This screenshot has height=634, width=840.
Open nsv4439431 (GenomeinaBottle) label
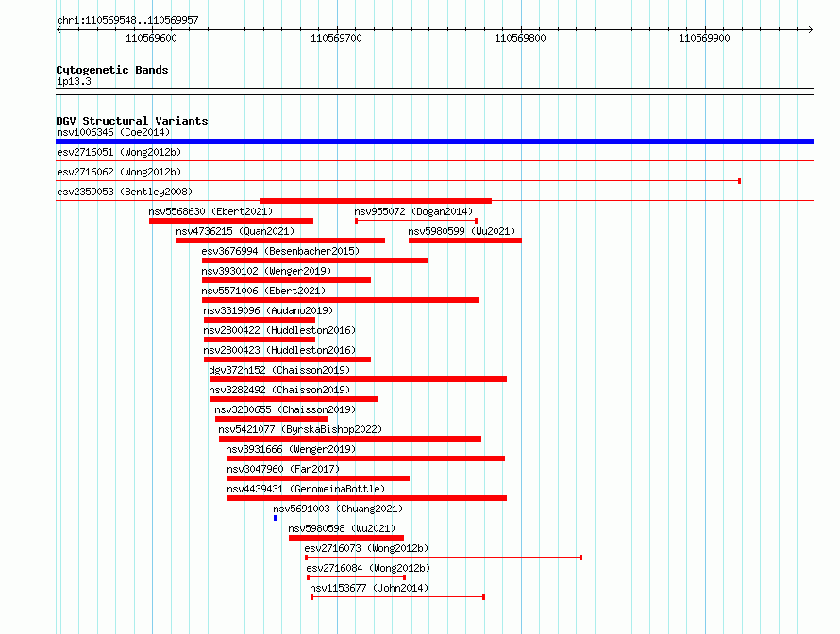pyautogui.click(x=306, y=489)
